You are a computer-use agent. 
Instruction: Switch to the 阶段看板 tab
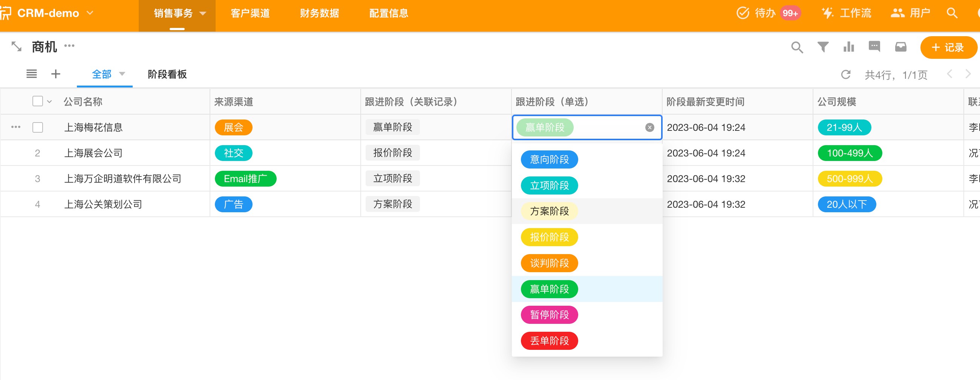tap(167, 74)
